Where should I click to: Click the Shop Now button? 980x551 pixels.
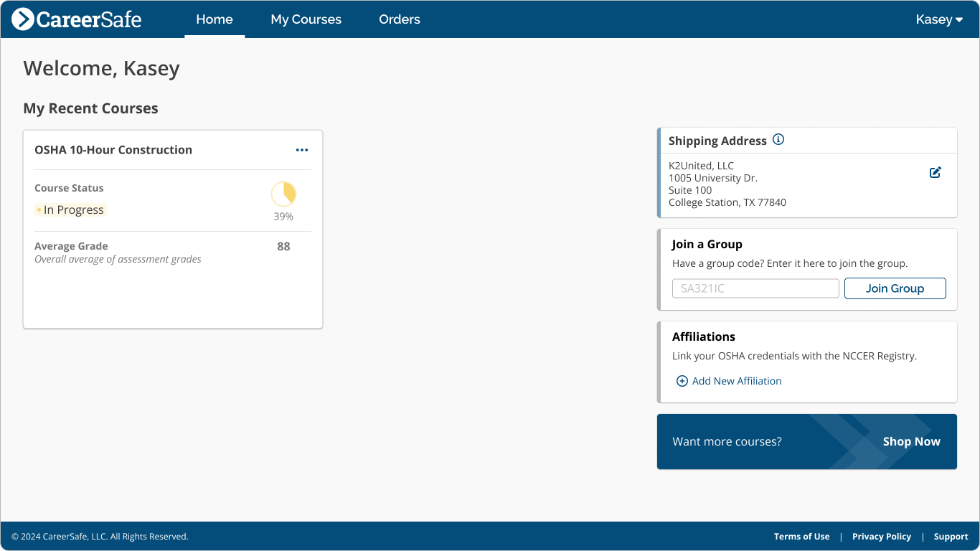911,441
